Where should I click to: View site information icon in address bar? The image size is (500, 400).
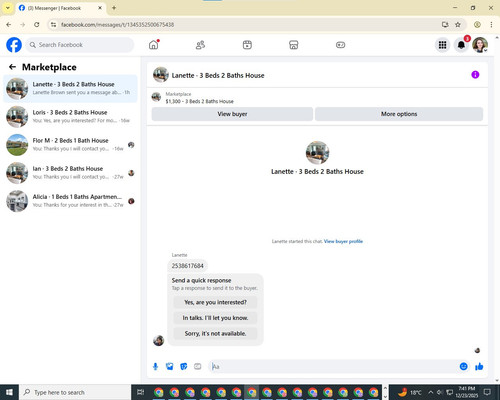click(x=53, y=24)
